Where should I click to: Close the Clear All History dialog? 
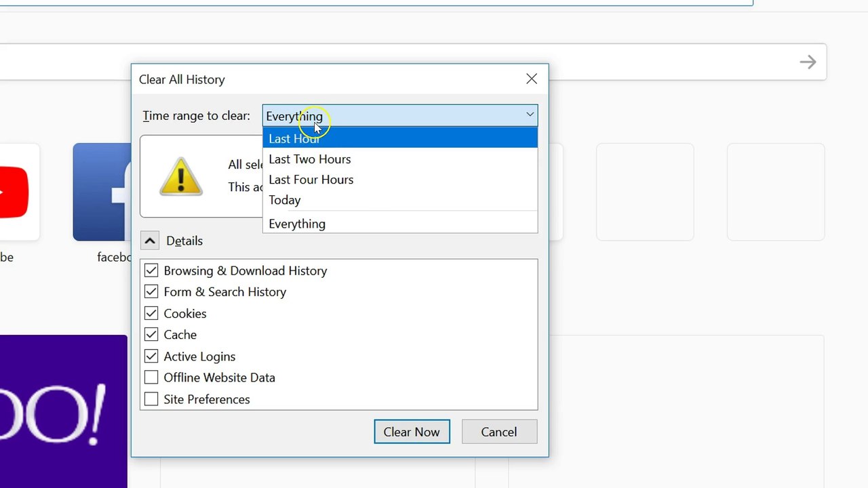[x=532, y=79]
